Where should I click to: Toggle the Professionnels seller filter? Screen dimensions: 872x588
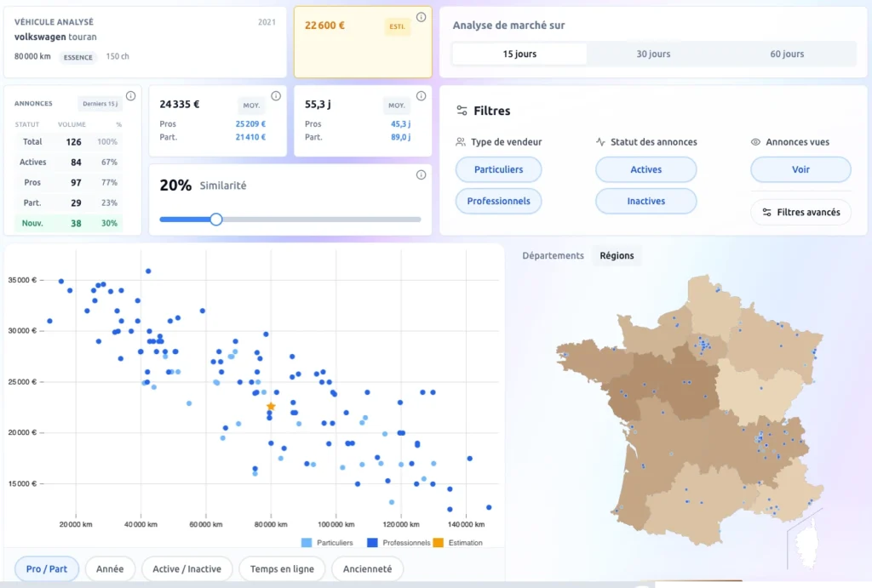pos(498,201)
